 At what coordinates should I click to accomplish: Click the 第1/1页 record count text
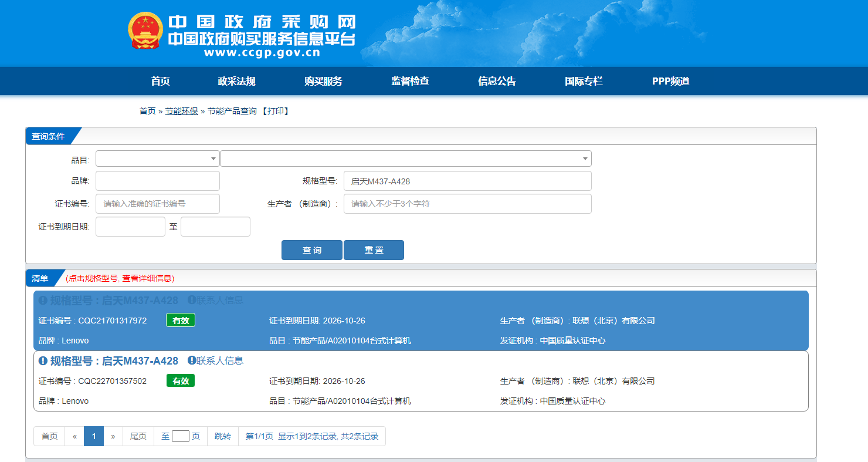[312, 436]
